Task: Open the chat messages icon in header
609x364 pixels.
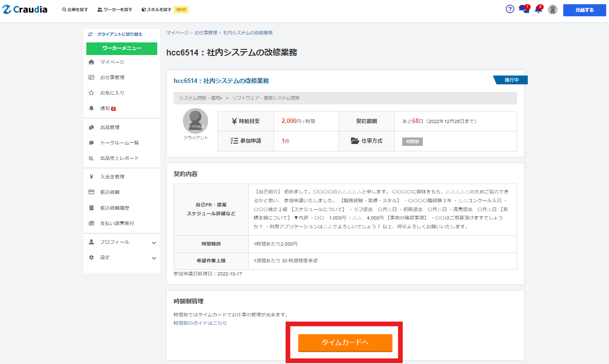Action: pos(524,9)
